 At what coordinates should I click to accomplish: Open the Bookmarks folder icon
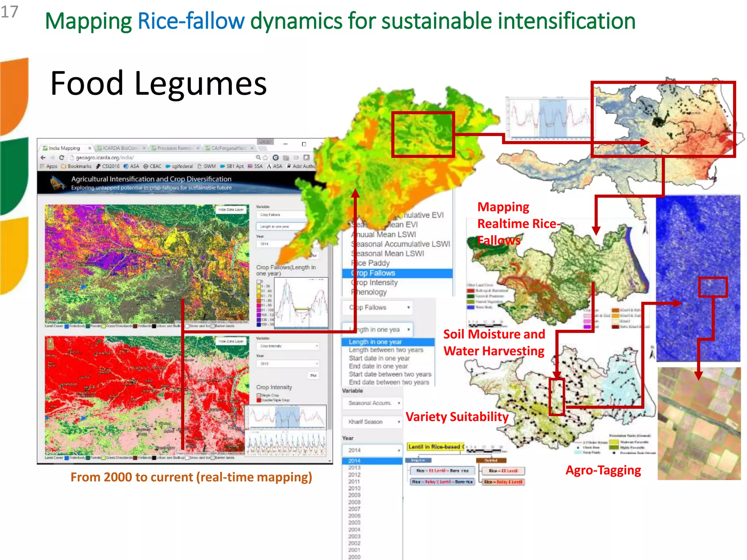click(64, 166)
